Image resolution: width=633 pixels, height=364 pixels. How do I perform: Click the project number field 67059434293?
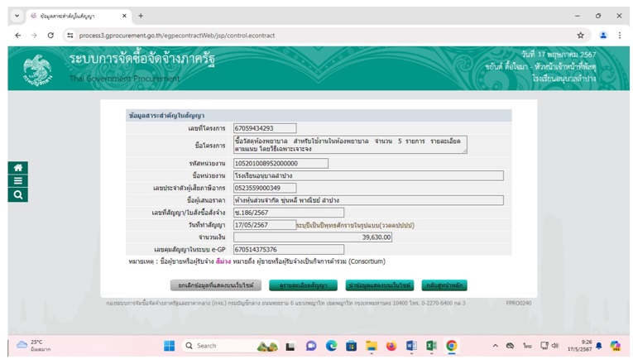[x=265, y=128]
